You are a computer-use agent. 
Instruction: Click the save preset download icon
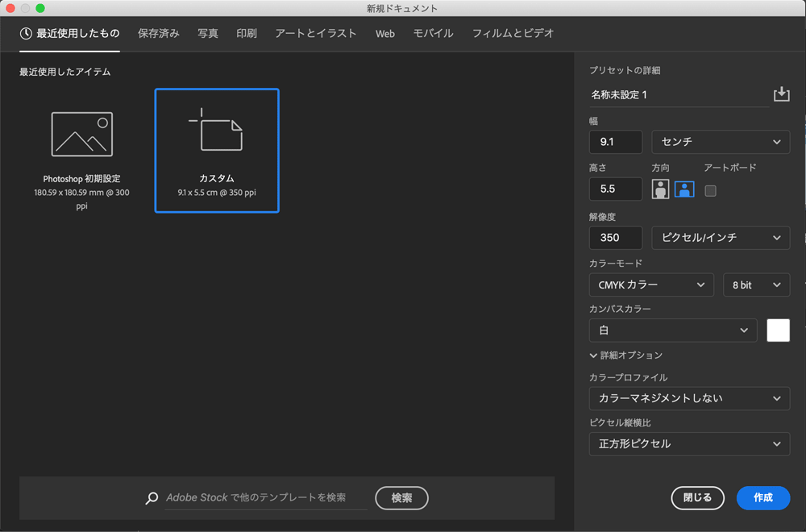coord(781,94)
